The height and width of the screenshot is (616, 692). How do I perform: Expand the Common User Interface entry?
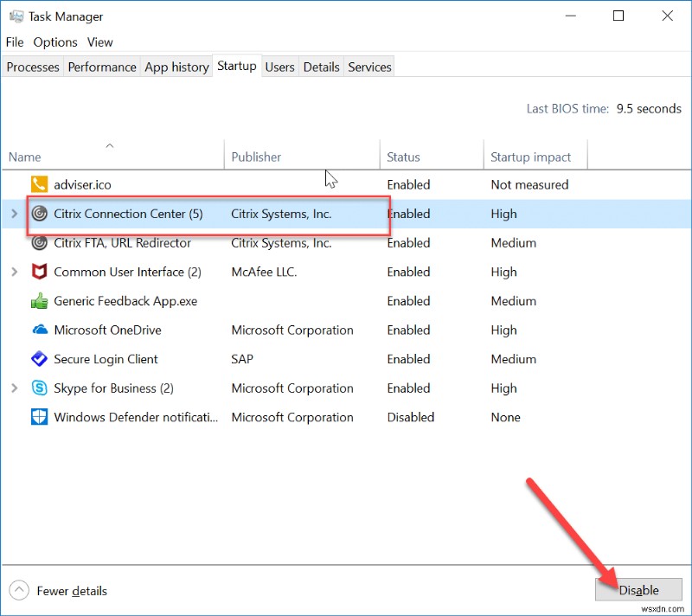point(15,272)
